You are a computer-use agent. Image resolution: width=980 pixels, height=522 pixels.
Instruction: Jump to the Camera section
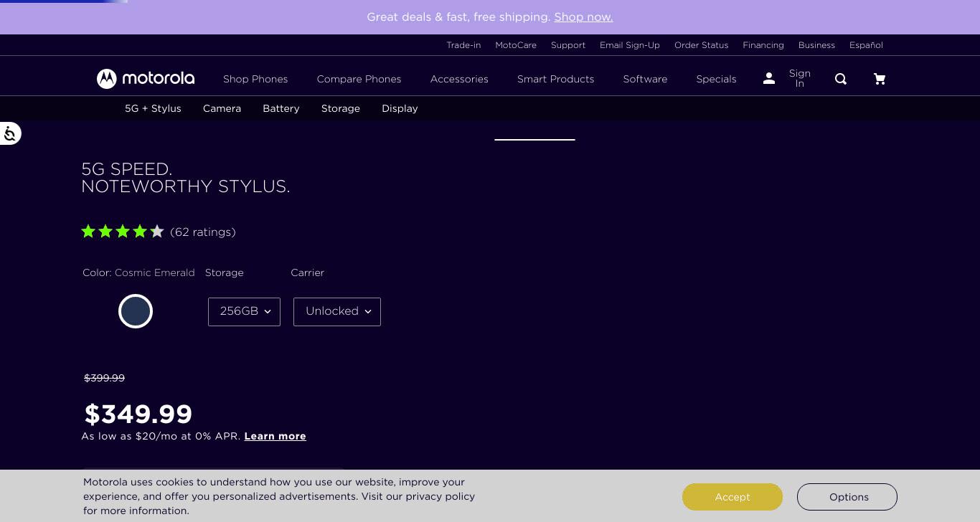coord(222,108)
